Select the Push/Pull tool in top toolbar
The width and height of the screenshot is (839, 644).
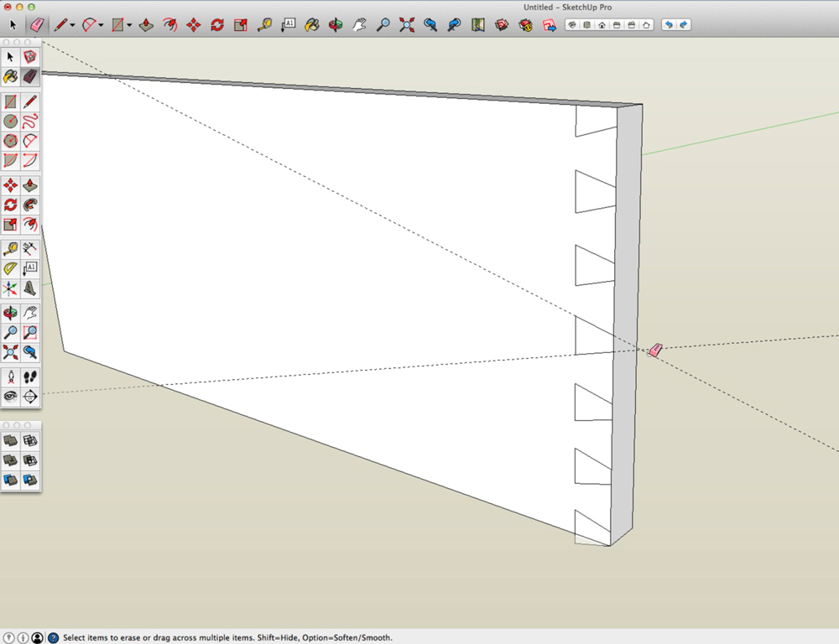(145, 25)
